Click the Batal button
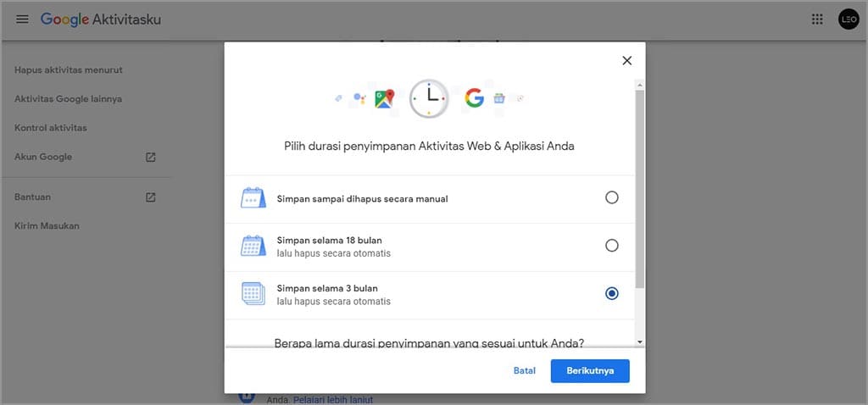The height and width of the screenshot is (405, 868). pos(525,371)
